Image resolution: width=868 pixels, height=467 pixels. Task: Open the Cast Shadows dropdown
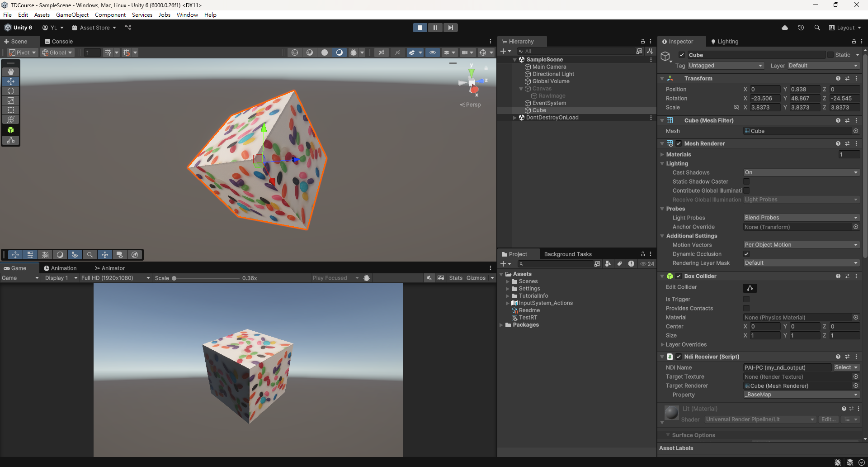point(801,172)
